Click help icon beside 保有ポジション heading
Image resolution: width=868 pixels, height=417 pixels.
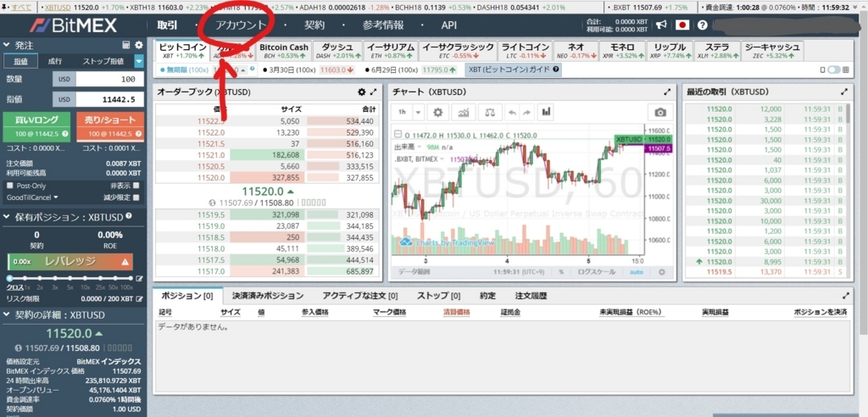point(129,216)
